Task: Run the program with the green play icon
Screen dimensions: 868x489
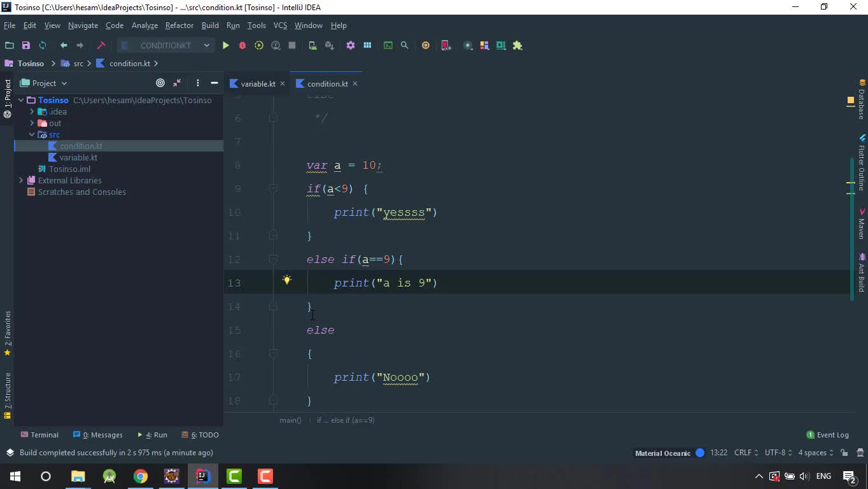Action: point(225,45)
